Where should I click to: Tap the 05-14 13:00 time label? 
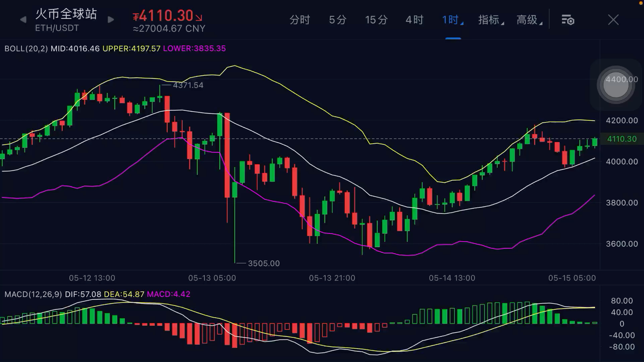452,278
